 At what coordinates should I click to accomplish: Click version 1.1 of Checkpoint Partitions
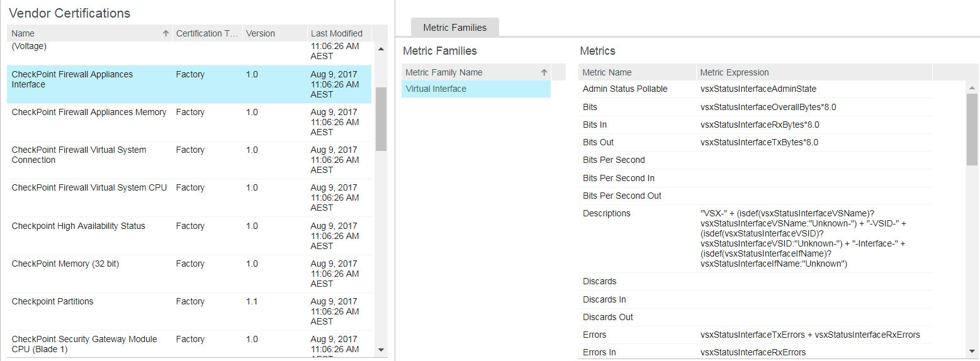tap(252, 301)
